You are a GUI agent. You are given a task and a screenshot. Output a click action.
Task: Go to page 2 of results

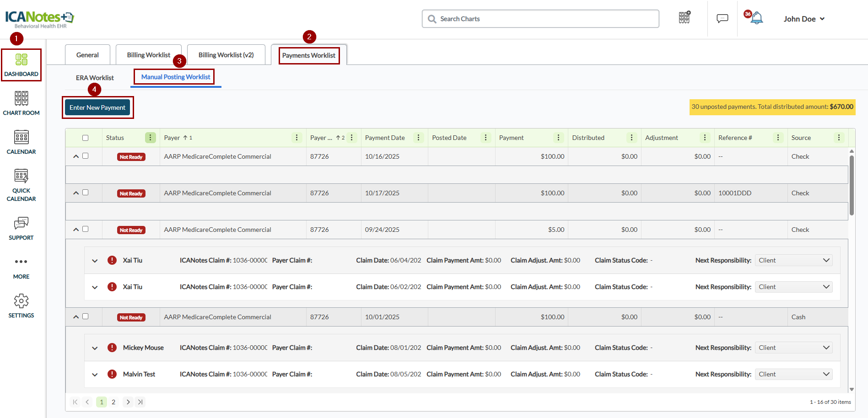(x=113, y=402)
